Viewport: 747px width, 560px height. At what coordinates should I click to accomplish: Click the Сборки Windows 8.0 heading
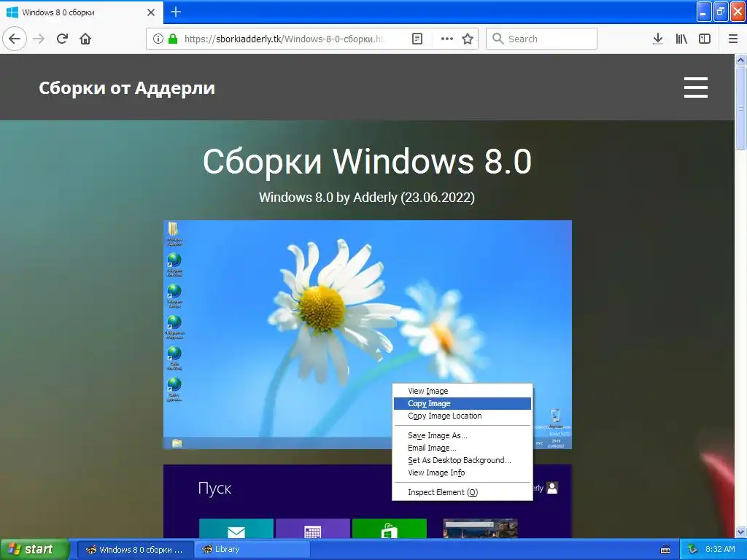(367, 161)
